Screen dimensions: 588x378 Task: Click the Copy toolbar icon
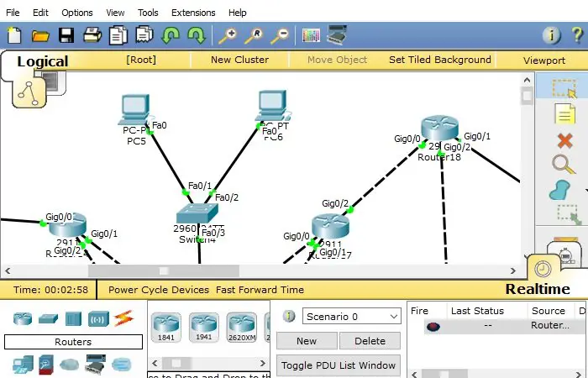118,35
